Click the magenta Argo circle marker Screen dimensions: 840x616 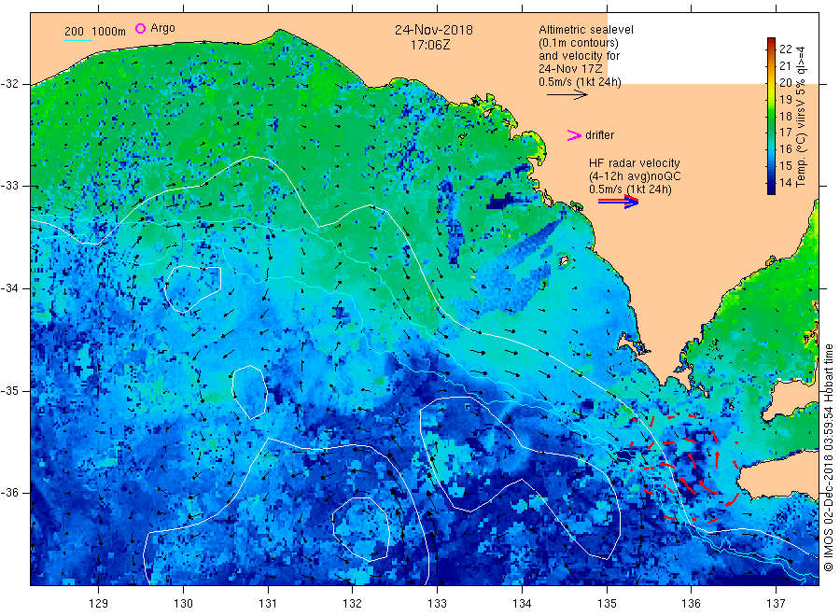tap(140, 28)
